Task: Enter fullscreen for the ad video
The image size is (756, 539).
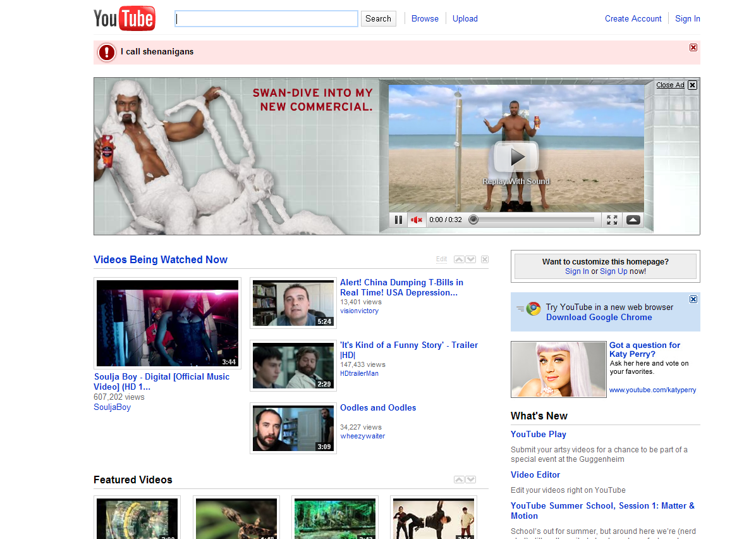Action: (x=612, y=220)
